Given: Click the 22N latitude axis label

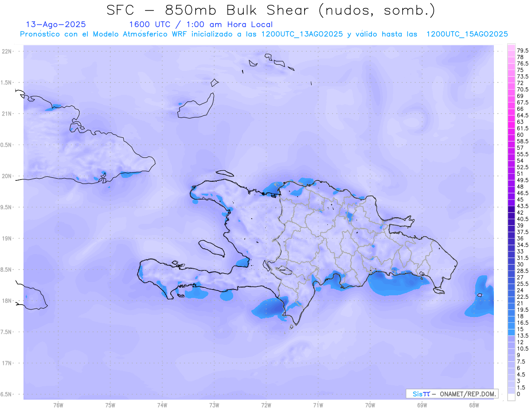Looking at the screenshot, I should 7,51.
